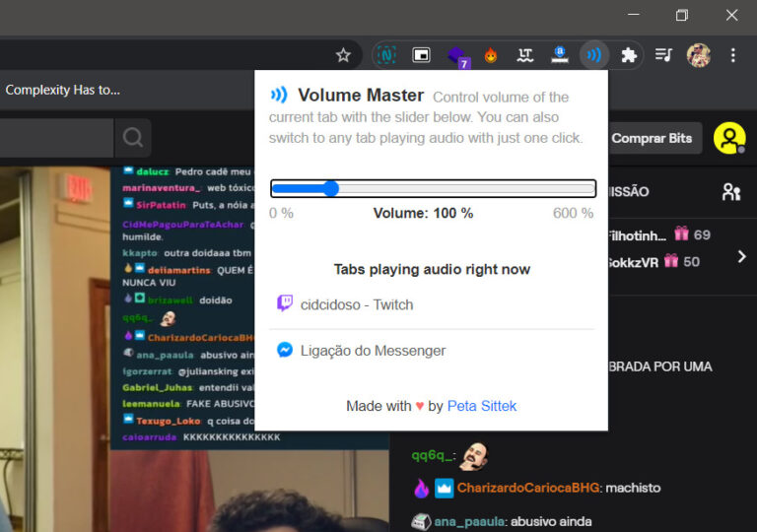This screenshot has width=757, height=532.
Task: Click the Twitch search magnifier button
Action: 133,138
